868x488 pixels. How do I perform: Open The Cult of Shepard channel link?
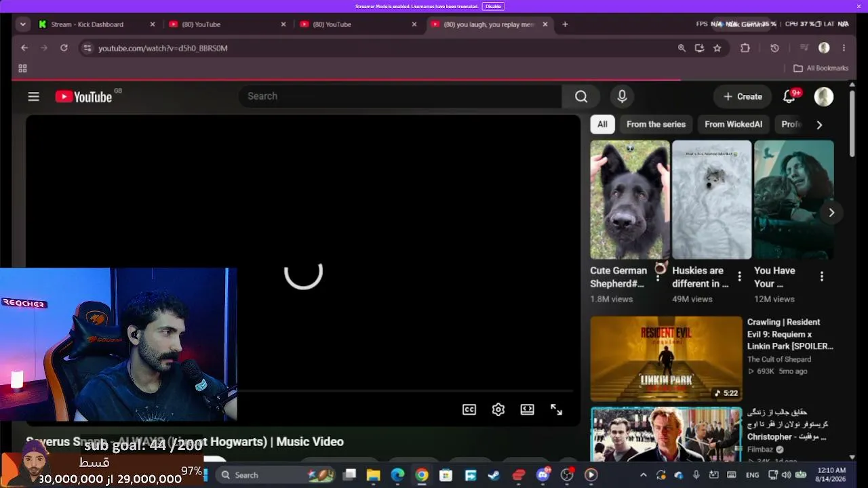(779, 359)
